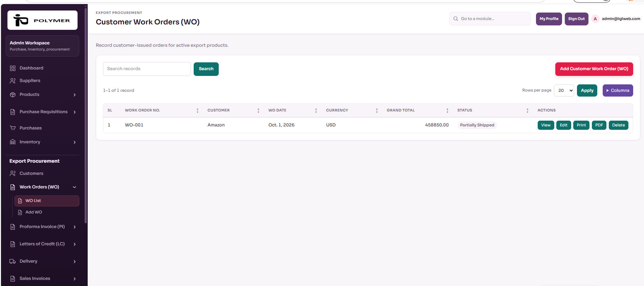This screenshot has width=644, height=286.
Task: Sort by Currency column arrow
Action: [x=377, y=110]
